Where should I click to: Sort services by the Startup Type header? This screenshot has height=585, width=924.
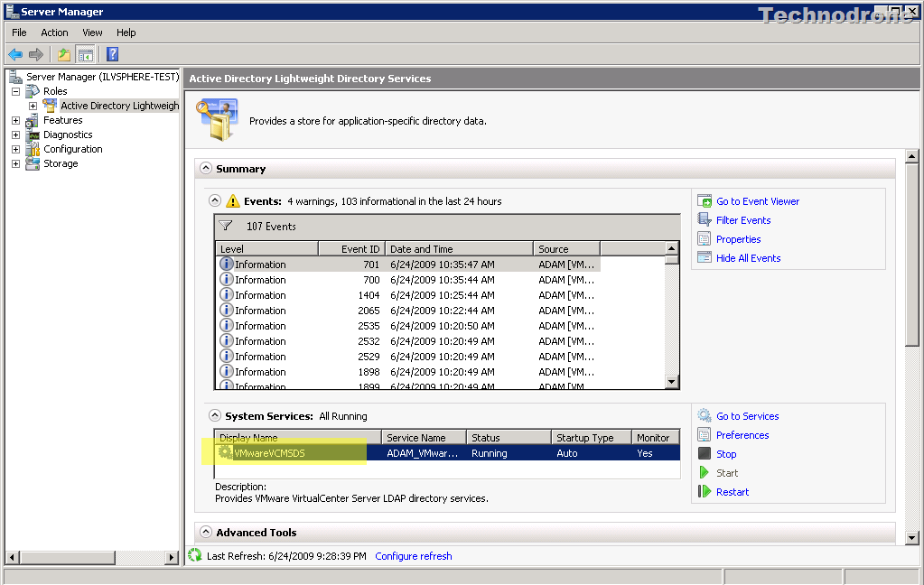(x=592, y=437)
